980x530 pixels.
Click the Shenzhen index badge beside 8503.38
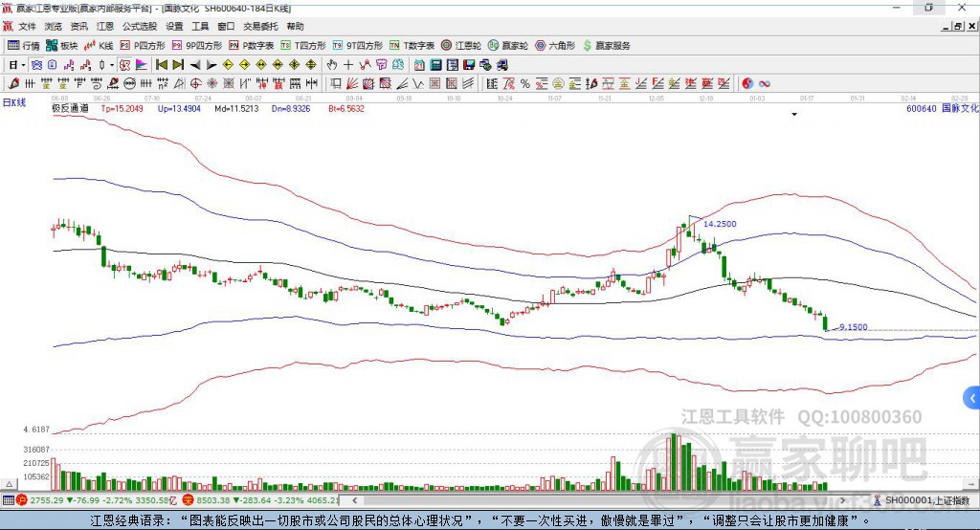click(189, 500)
